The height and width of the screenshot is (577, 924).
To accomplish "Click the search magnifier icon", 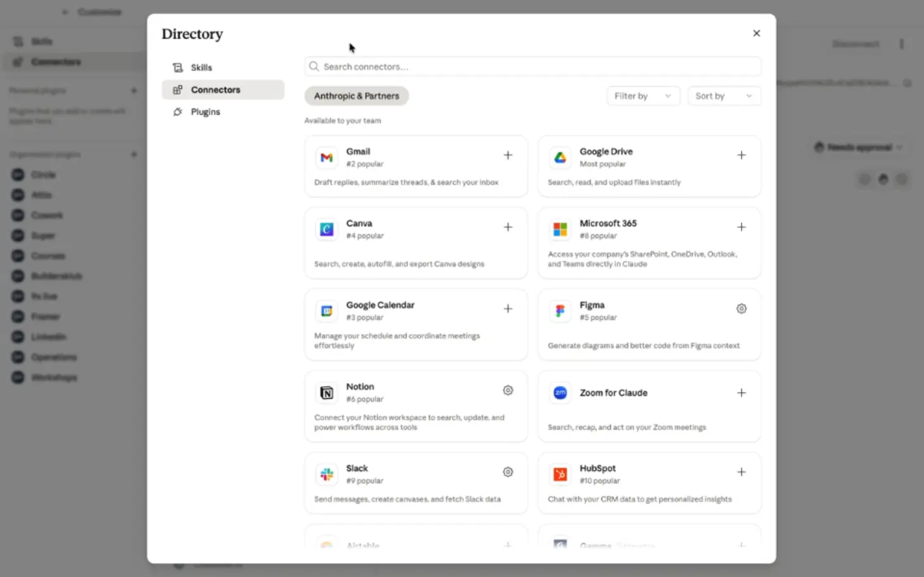I will click(x=314, y=67).
